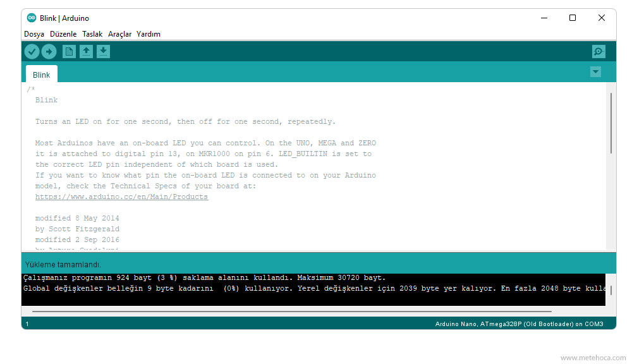Viewport: 632px width, 364px height.
Task: Click the Arduino logo in the title bar
Action: [x=32, y=18]
